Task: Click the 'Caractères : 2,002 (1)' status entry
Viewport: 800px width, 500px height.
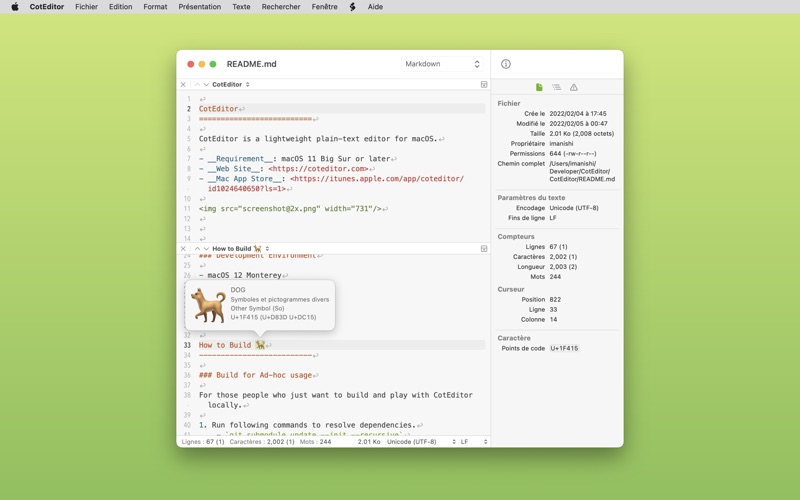Action: pos(262,442)
